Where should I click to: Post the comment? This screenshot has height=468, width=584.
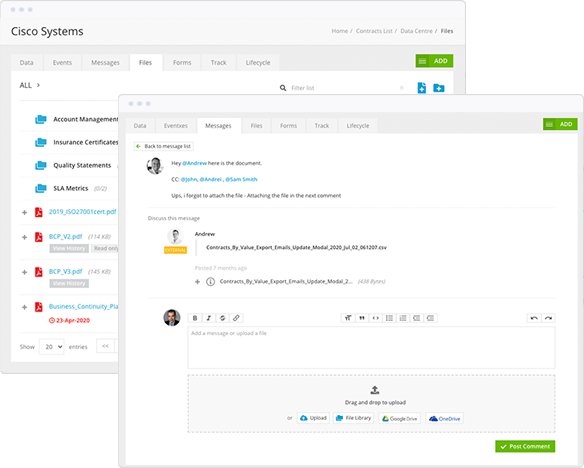[525, 446]
